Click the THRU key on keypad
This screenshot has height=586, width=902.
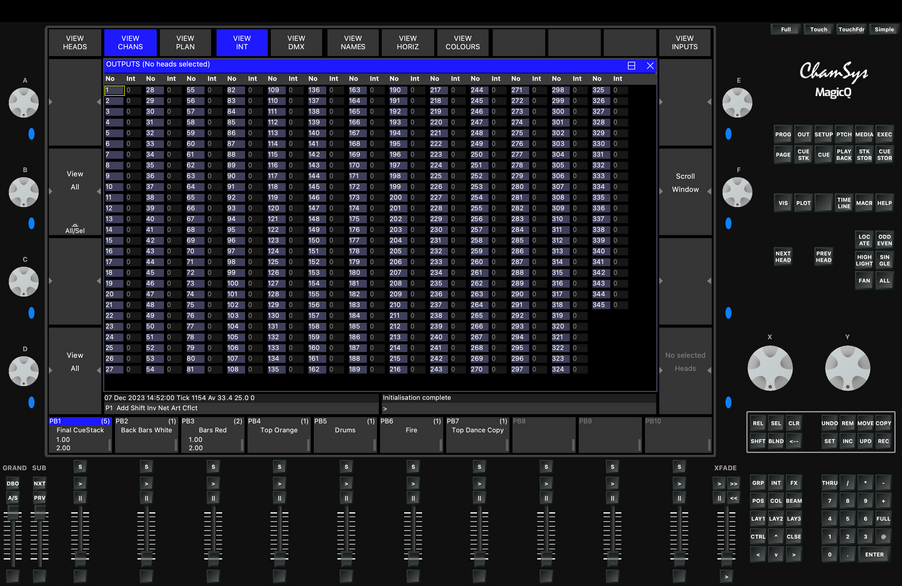point(829,483)
